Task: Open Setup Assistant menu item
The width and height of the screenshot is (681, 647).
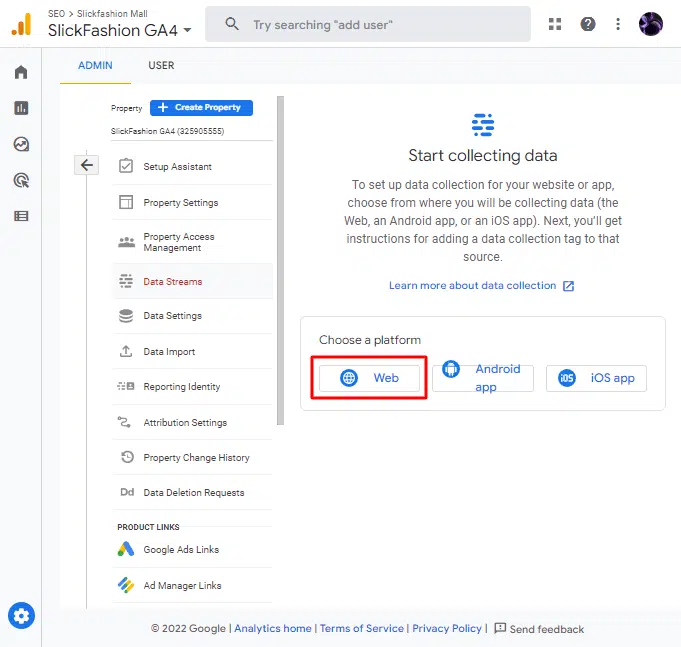Action: coord(192,167)
